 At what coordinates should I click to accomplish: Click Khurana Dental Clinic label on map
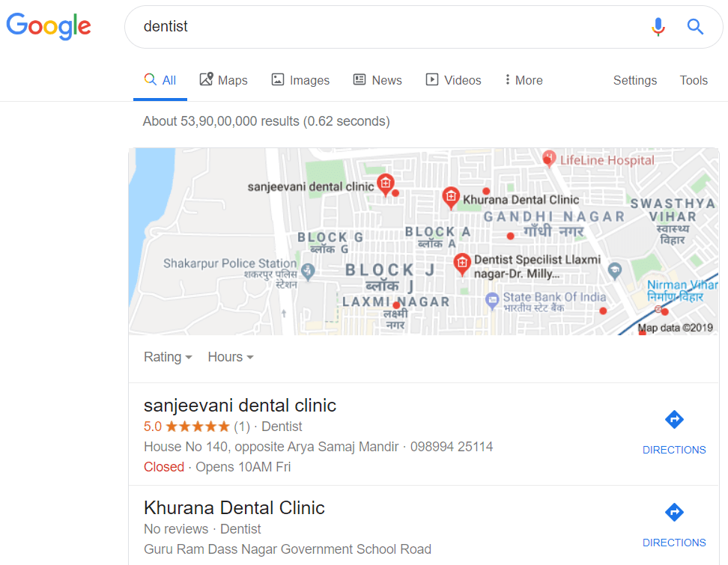(521, 200)
